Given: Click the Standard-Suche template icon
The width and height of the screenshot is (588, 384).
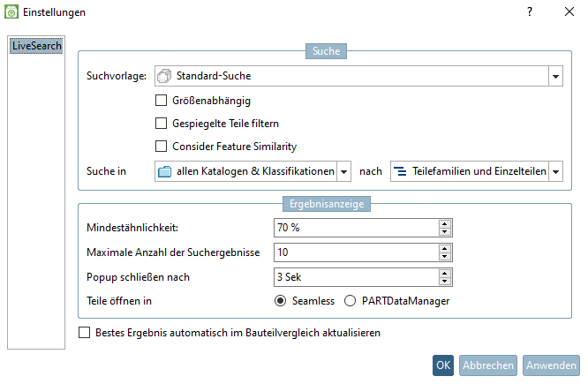Looking at the screenshot, I should [x=165, y=76].
